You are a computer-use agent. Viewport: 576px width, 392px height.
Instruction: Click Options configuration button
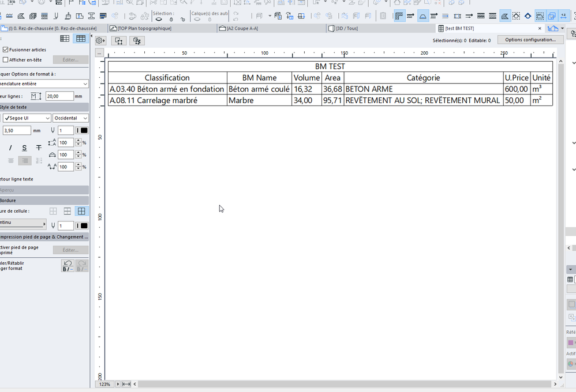[x=530, y=40]
